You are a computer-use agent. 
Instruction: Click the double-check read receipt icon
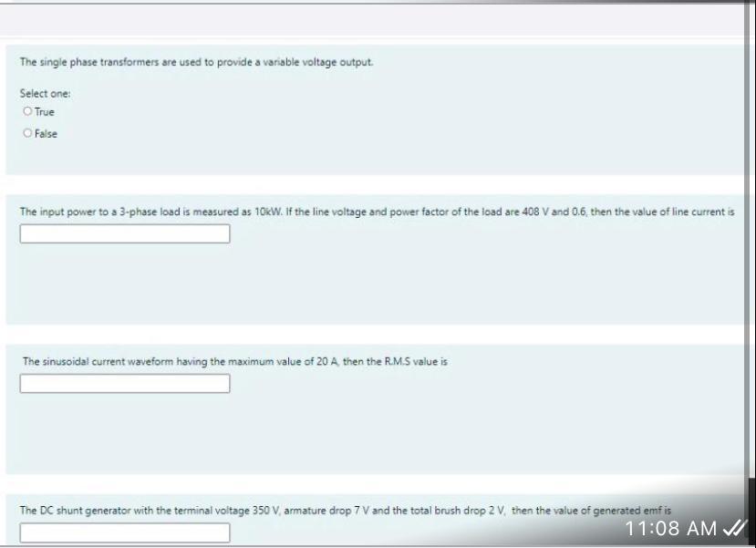coord(734,529)
